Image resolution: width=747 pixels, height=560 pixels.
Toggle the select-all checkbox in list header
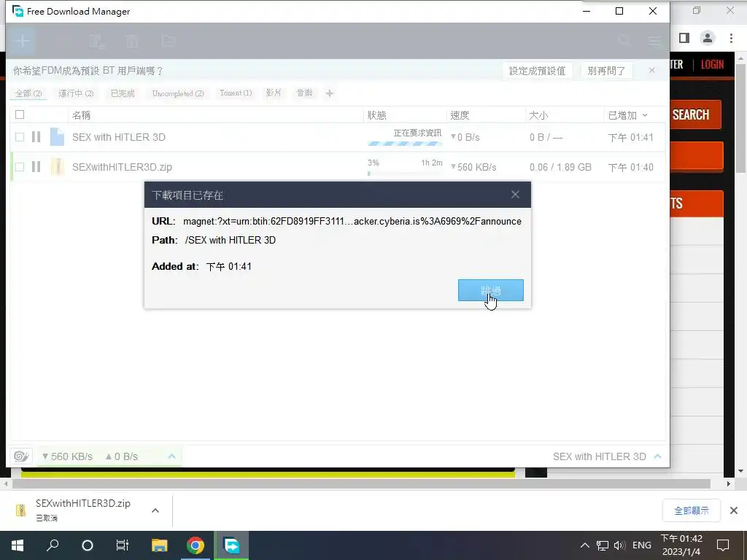click(20, 114)
